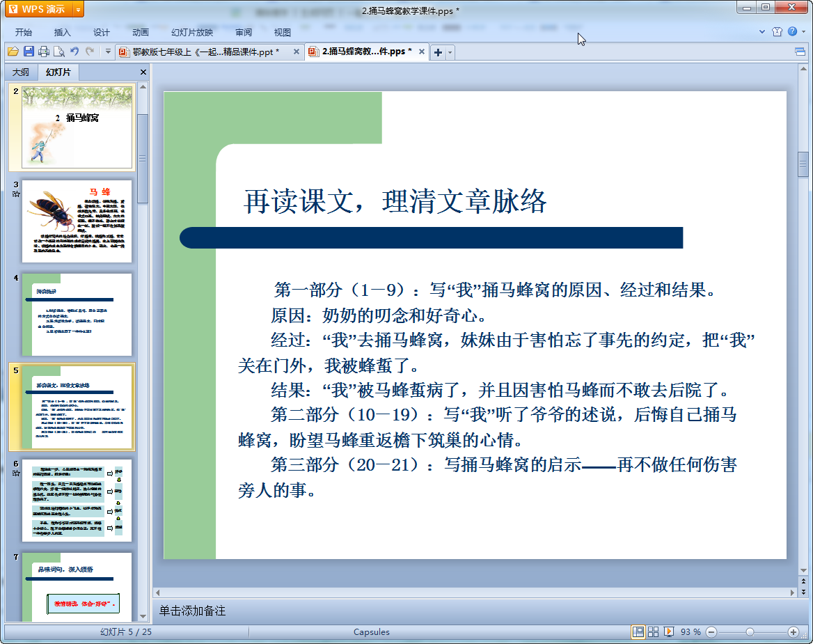Open the 开始 menu tab
Screen dimensions: 813x644
pos(24,32)
